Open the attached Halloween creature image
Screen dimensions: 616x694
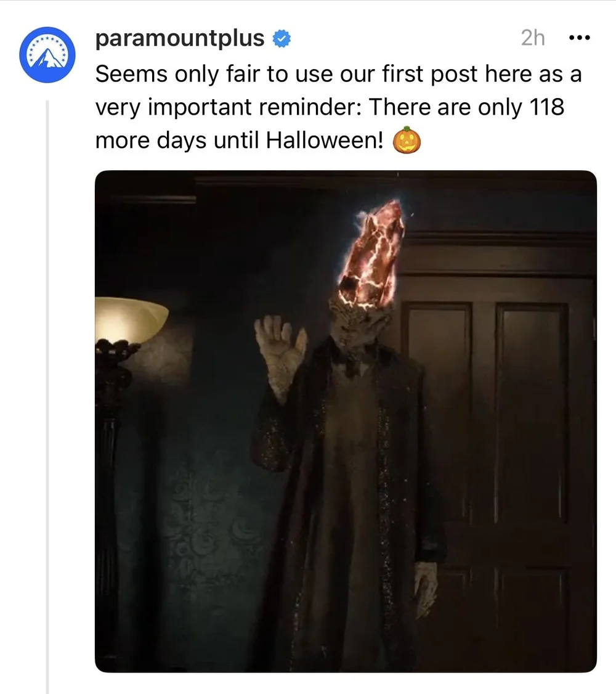coord(346,422)
